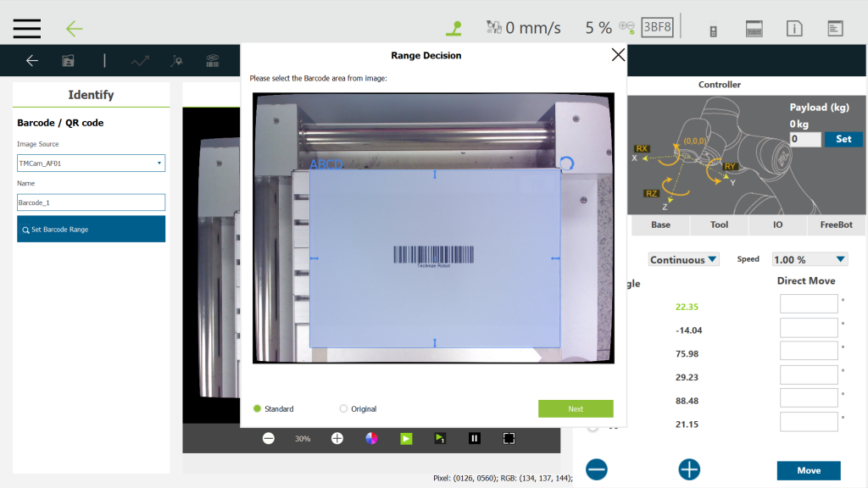The height and width of the screenshot is (488, 868).
Task: Switch to the IO tab
Action: point(777,225)
